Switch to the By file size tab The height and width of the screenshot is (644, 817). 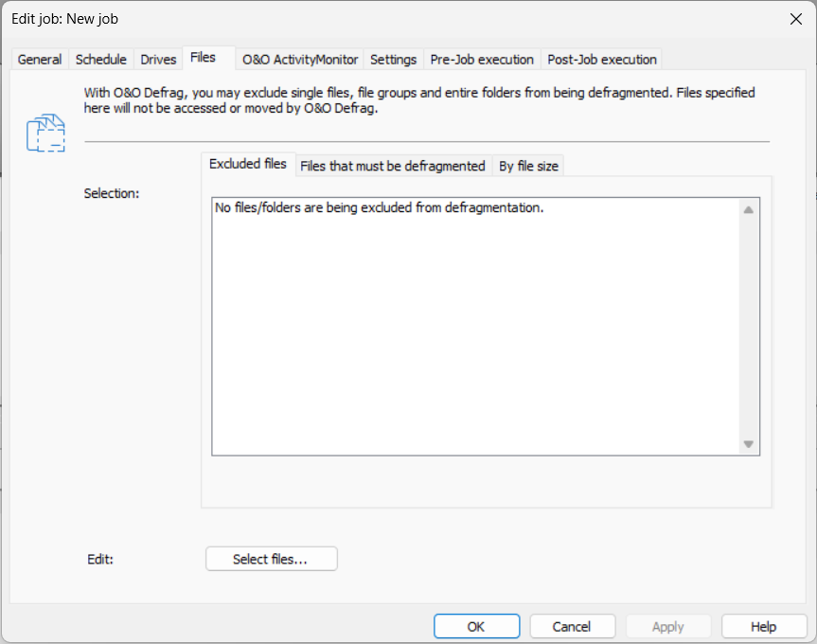[529, 167]
